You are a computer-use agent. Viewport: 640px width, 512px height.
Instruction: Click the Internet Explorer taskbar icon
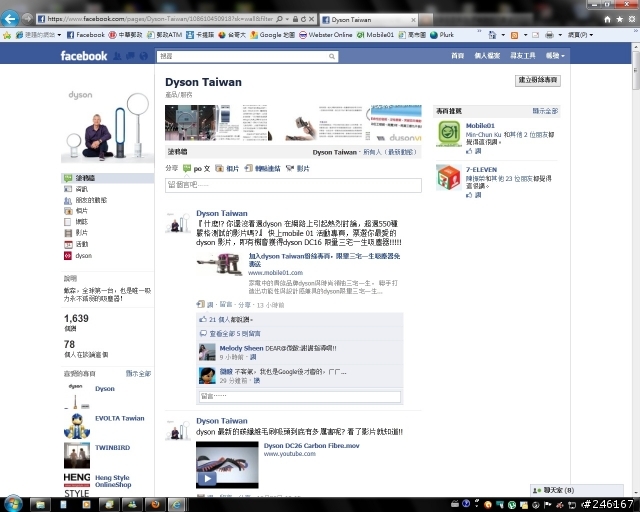pyautogui.click(x=177, y=504)
